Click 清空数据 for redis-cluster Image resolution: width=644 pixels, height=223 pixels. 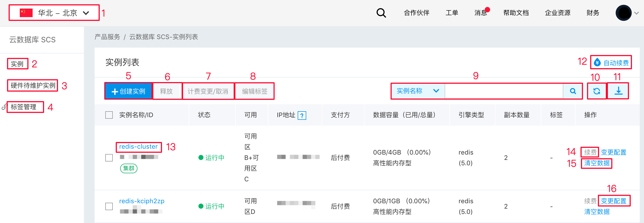(597, 163)
